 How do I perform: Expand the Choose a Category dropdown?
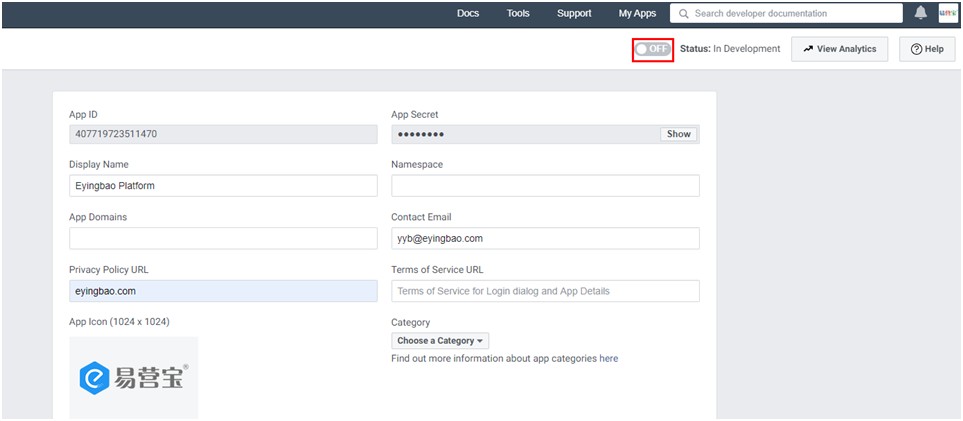click(x=440, y=340)
